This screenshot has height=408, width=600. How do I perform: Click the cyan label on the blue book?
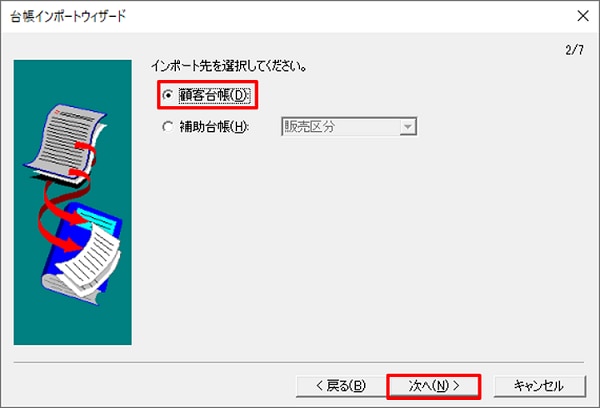coord(96,219)
